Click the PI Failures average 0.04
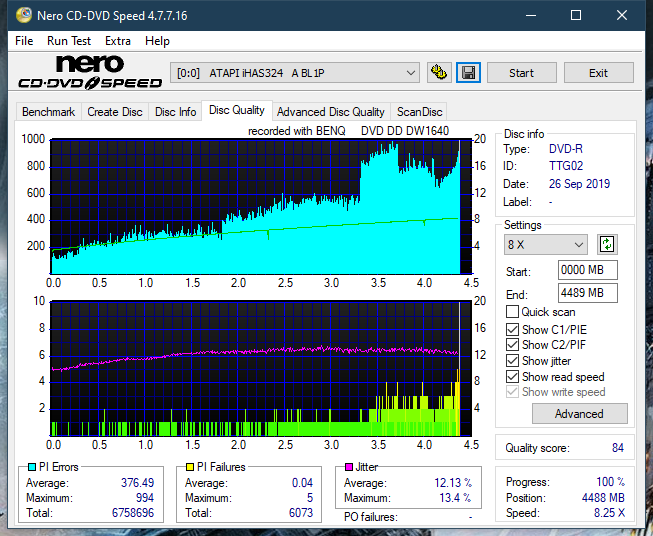The height and width of the screenshot is (536, 653). point(302,483)
